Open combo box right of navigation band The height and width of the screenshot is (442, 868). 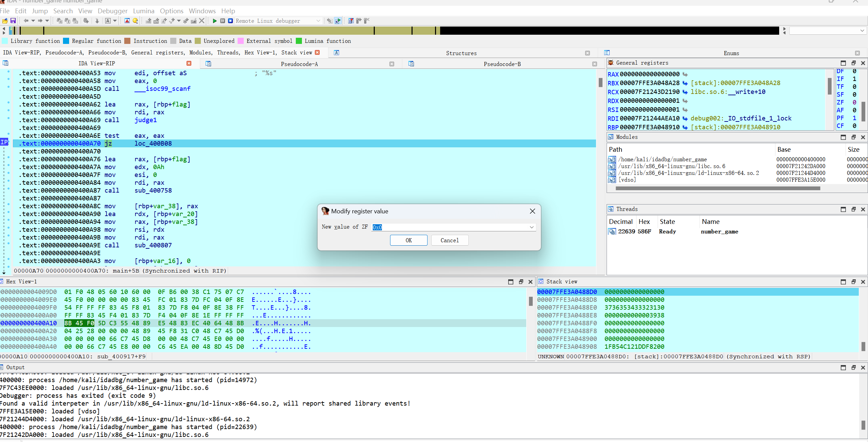coord(827,31)
